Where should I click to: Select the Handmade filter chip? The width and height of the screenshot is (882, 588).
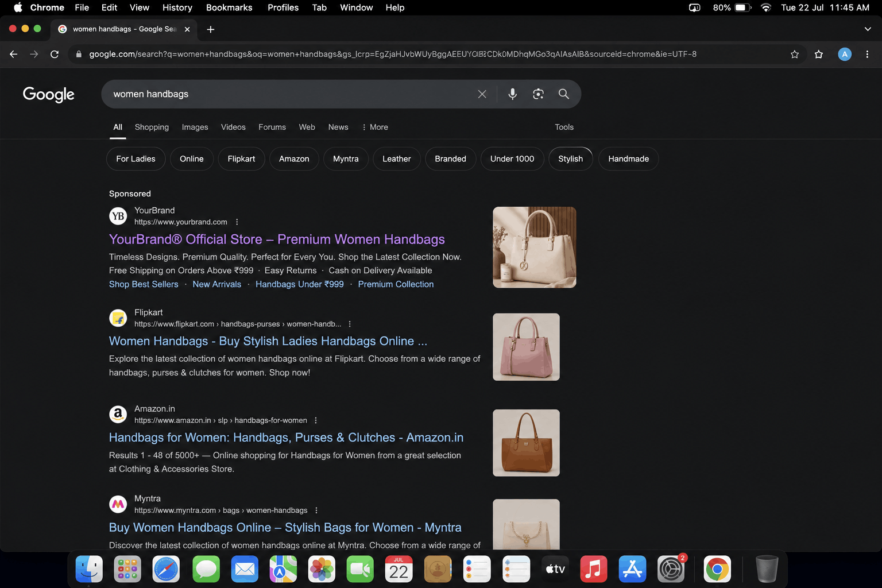(629, 159)
